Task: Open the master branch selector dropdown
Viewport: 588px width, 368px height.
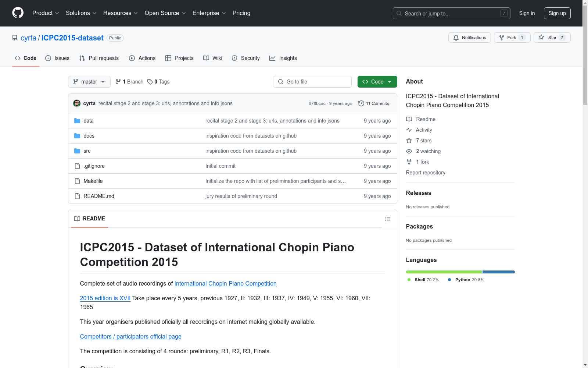Action: point(89,82)
